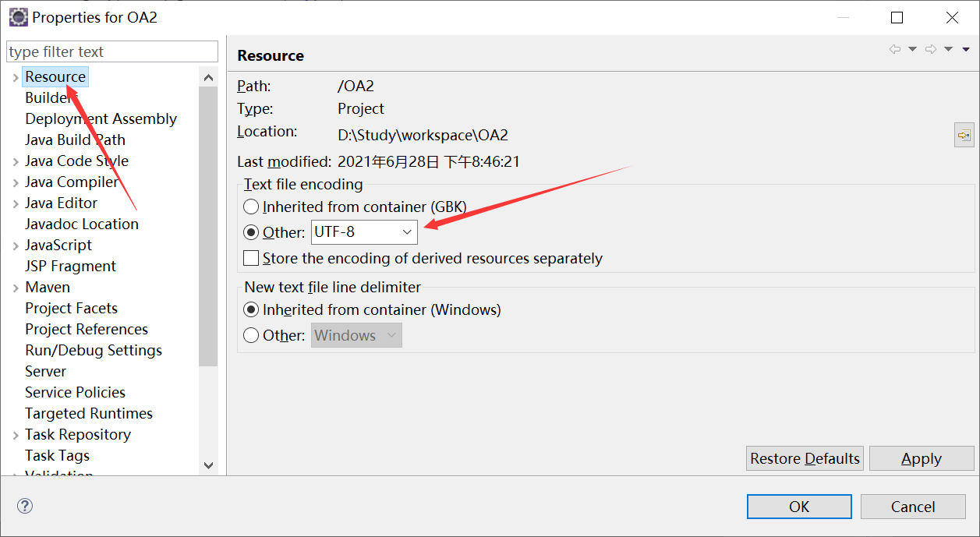Select Other option for line delimiter
980x537 pixels.
(x=251, y=336)
